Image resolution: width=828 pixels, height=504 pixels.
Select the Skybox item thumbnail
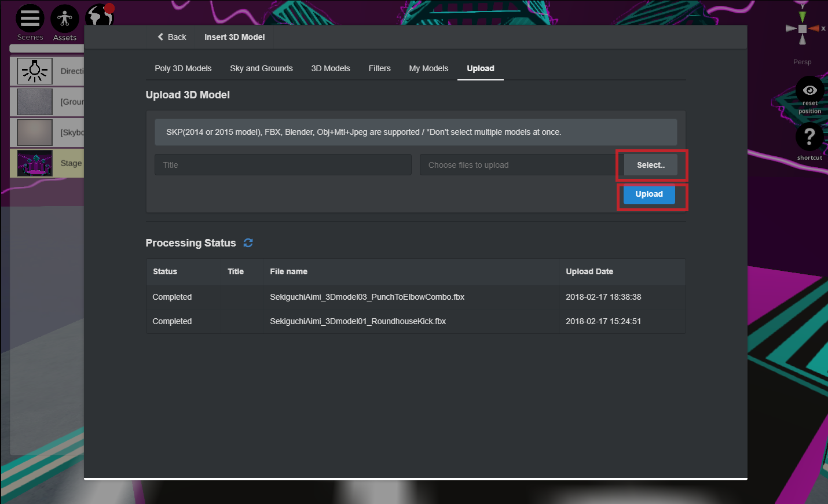pos(35,133)
